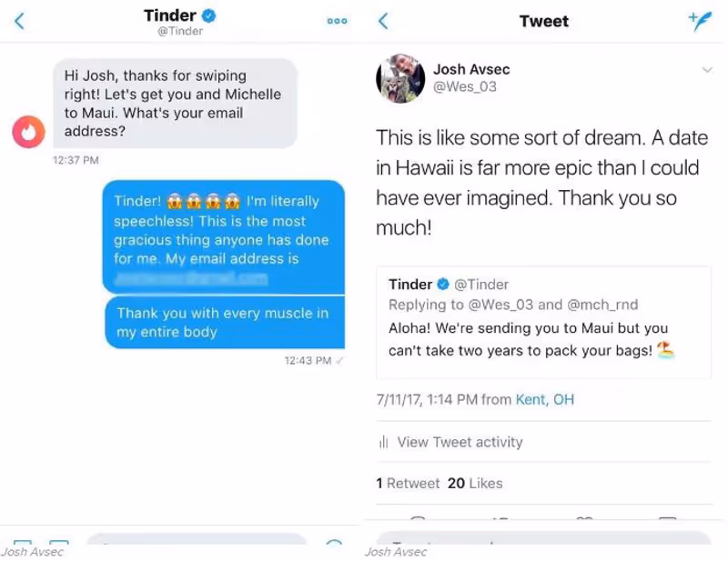The image size is (728, 561).
Task: Open Josh Avsec's profile photo
Action: click(x=400, y=78)
